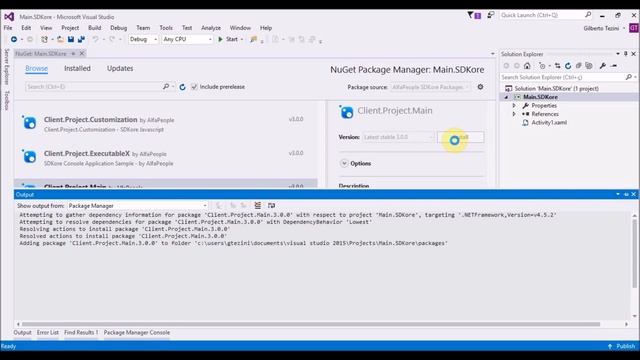Open the File menu
Screen dimensions: 640x360
[8, 28]
